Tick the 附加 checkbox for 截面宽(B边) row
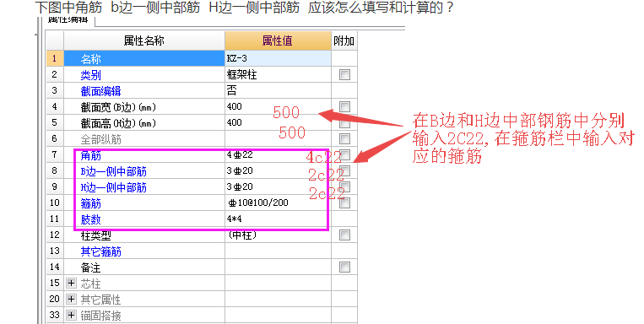Screen dimensions: 644x324 pos(344,106)
